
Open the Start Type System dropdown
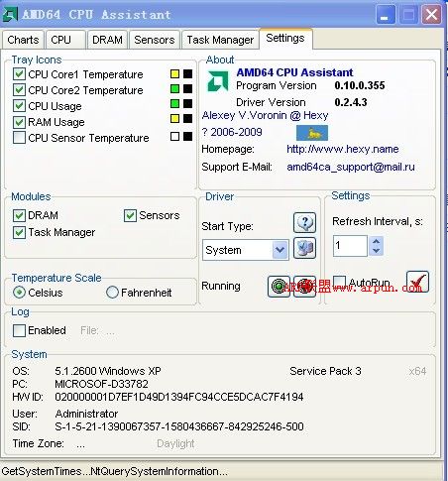pos(280,250)
